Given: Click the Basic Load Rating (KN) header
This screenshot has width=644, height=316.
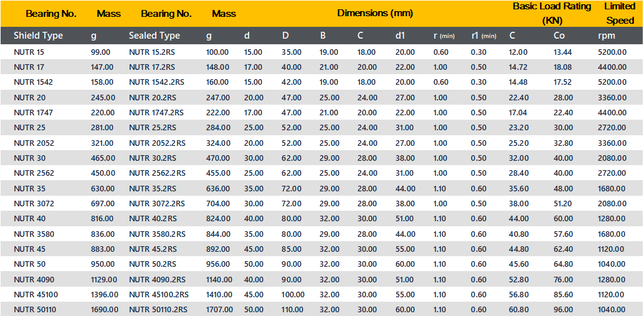Looking at the screenshot, I should (552, 14).
